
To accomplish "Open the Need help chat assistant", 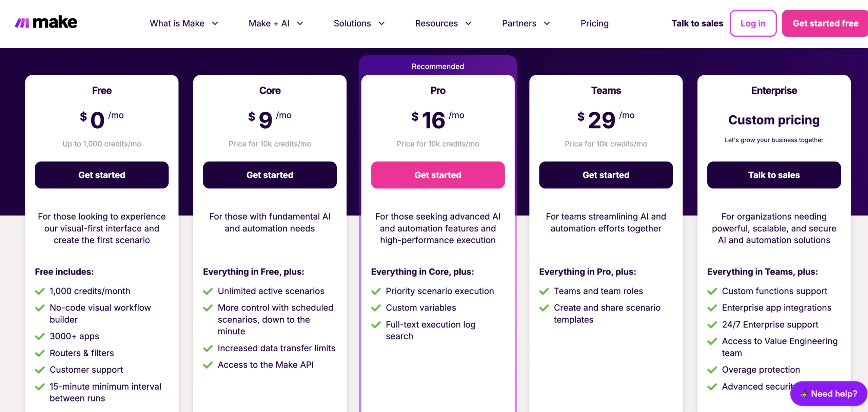I will (x=828, y=393).
